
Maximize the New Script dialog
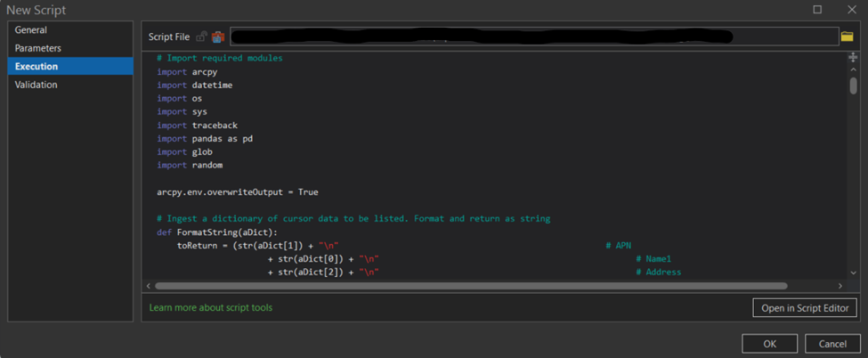pos(818,9)
